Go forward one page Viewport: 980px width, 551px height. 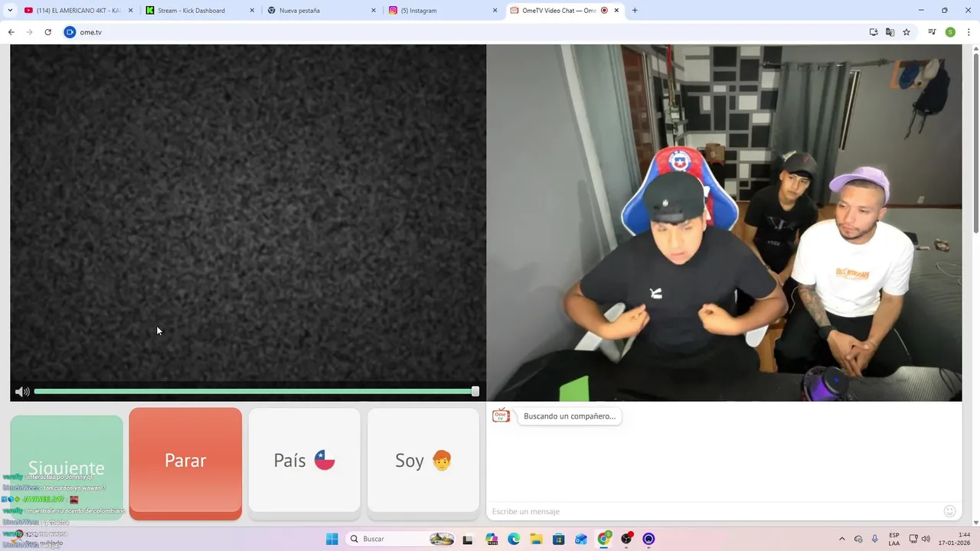pos(29,32)
